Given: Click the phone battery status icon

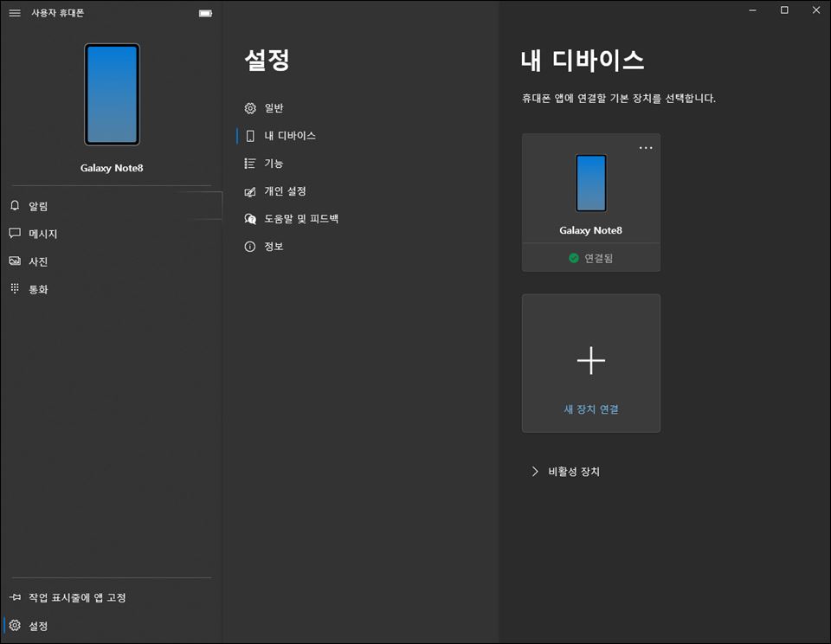Looking at the screenshot, I should pos(205,13).
